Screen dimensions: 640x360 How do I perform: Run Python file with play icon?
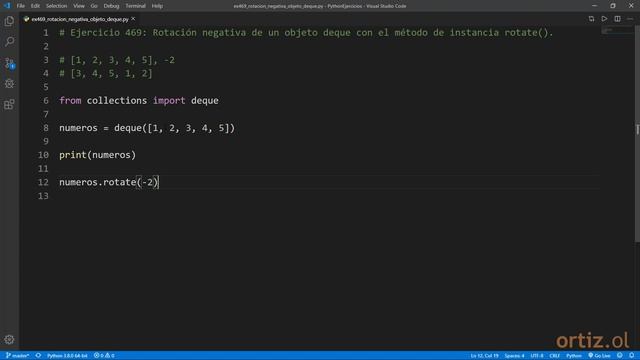604,19
